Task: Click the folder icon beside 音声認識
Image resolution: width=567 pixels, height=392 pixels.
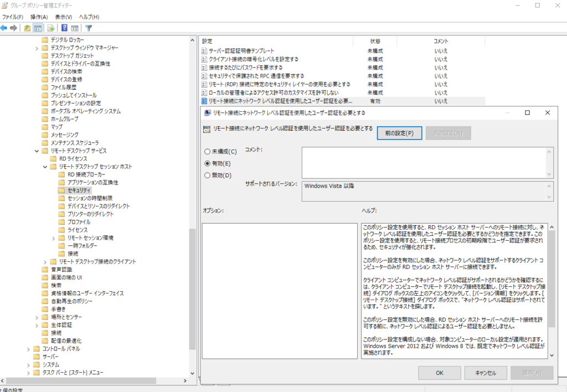Action: click(45, 270)
